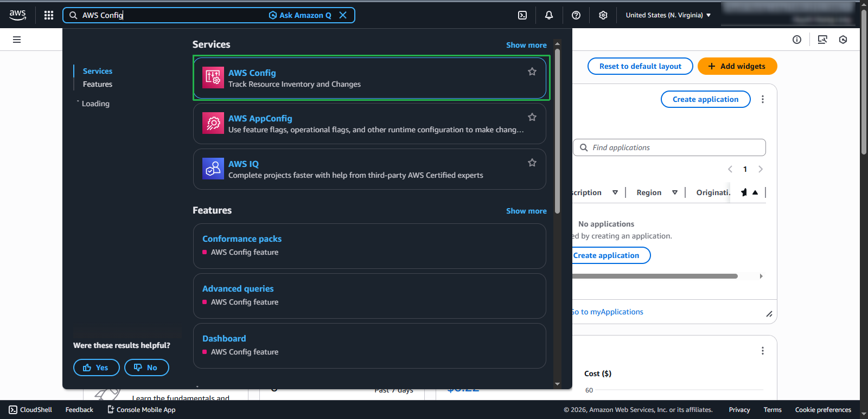Open the notifications bell

(x=549, y=15)
